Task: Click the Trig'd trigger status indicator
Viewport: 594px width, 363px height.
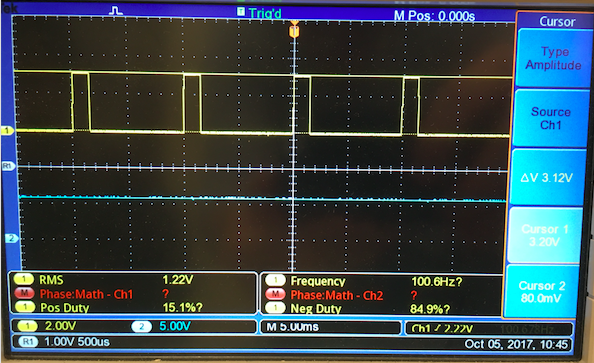Action: [x=259, y=13]
